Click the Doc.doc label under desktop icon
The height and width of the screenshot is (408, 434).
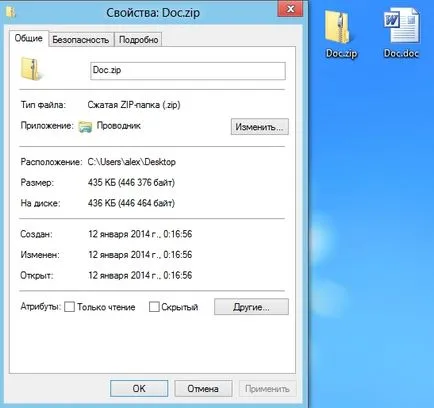point(401,53)
